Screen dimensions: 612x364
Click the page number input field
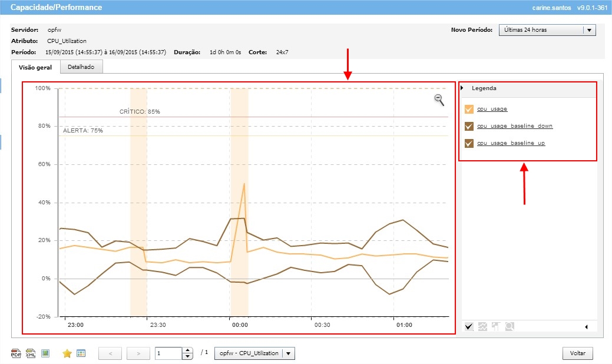(168, 353)
